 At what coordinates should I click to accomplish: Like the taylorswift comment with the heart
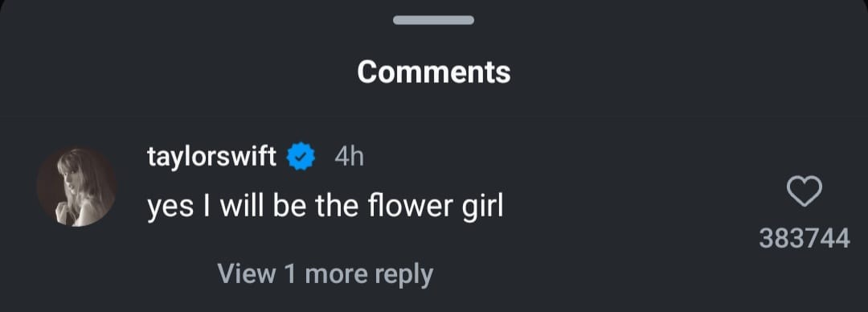805,191
